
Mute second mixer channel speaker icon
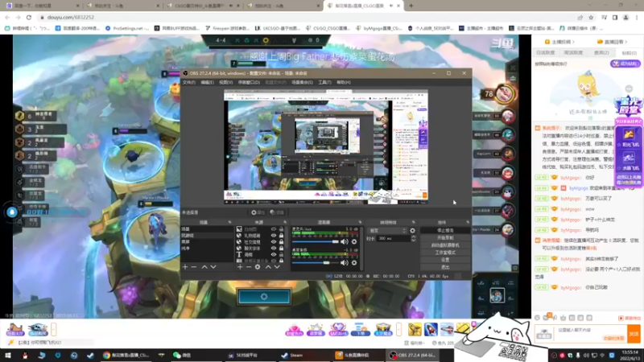coord(345,263)
